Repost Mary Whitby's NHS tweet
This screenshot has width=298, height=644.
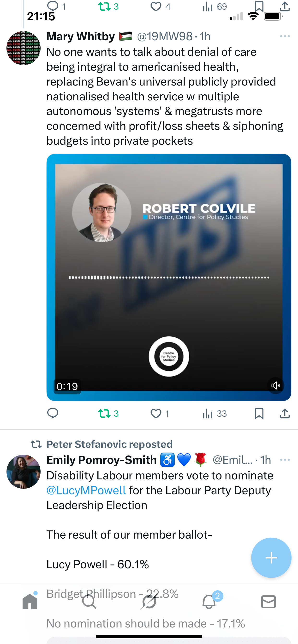[104, 413]
